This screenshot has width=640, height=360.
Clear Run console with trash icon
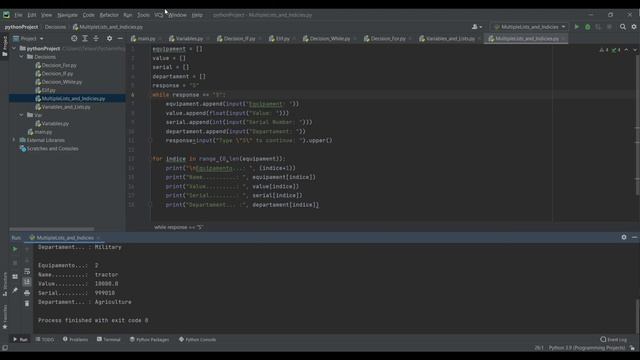(27, 304)
